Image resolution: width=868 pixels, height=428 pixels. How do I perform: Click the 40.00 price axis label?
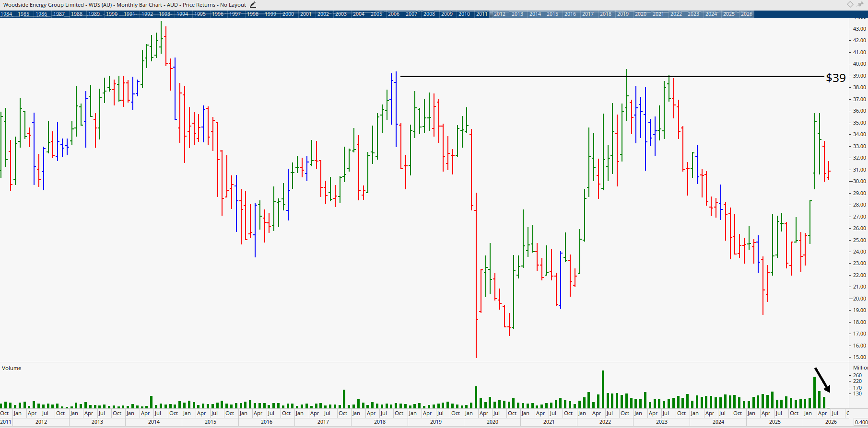pos(859,64)
